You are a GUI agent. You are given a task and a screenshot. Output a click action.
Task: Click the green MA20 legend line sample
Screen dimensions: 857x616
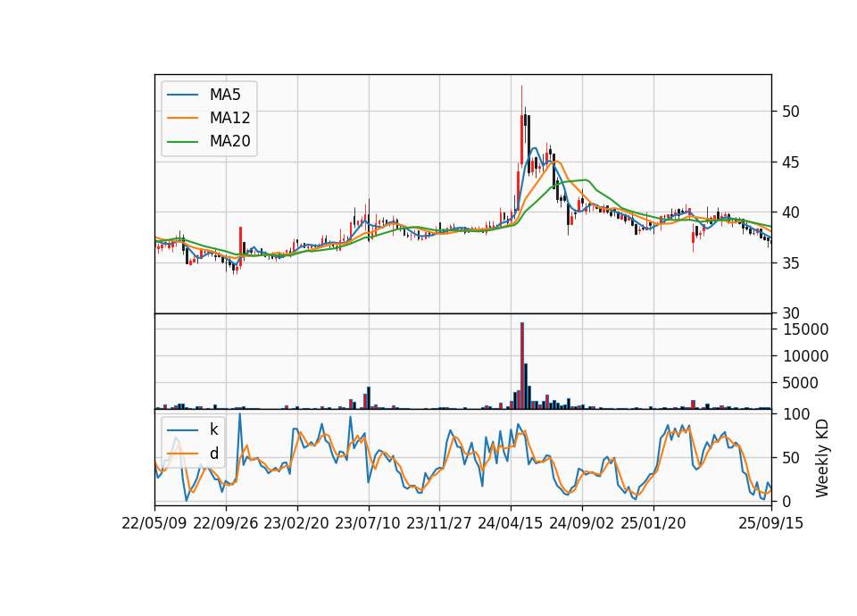182,141
